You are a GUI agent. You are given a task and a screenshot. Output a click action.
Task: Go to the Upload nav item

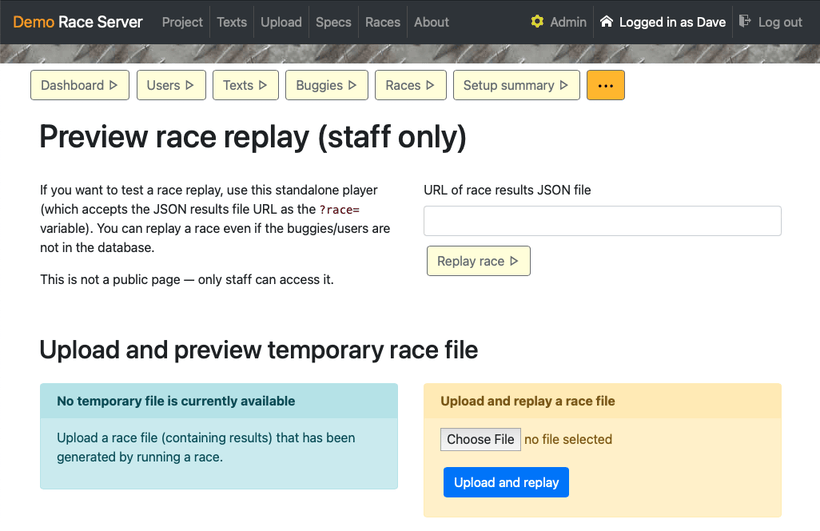point(281,22)
